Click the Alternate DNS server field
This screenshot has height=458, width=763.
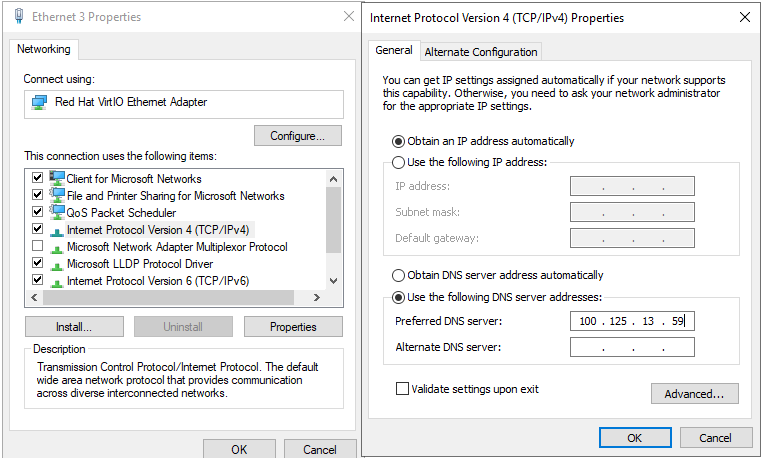[632, 347]
